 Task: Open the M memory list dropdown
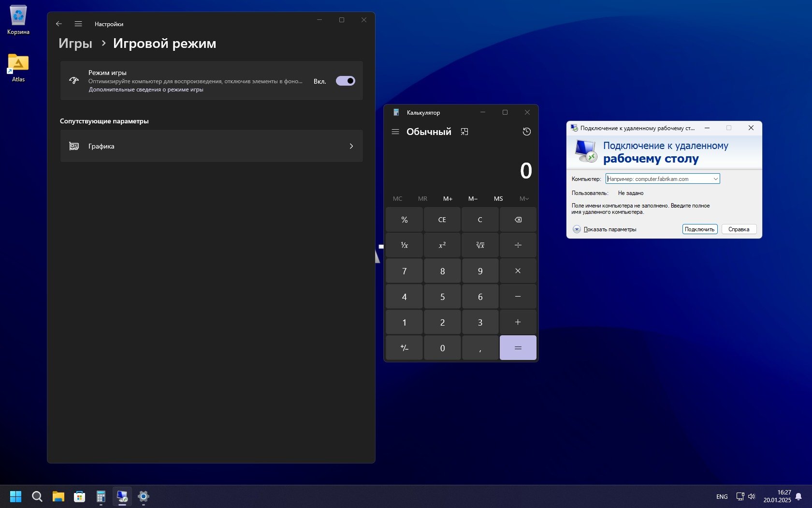tap(524, 199)
